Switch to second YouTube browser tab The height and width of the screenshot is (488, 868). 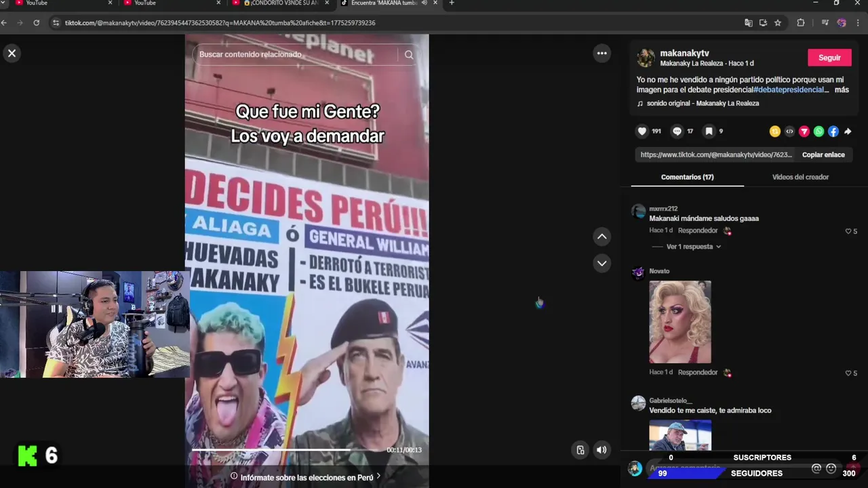click(170, 3)
